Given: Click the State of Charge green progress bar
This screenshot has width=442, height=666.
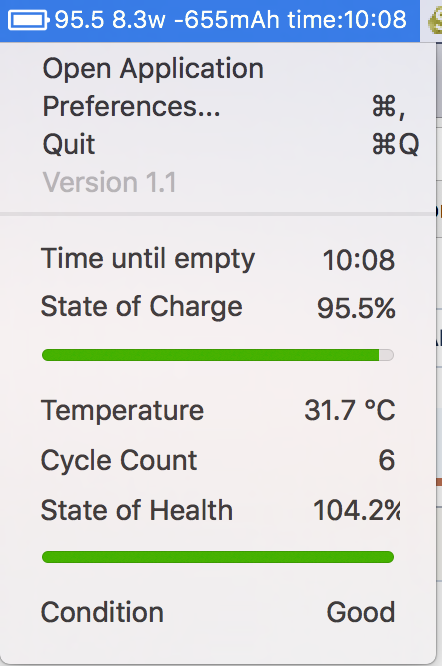Looking at the screenshot, I should tap(218, 355).
